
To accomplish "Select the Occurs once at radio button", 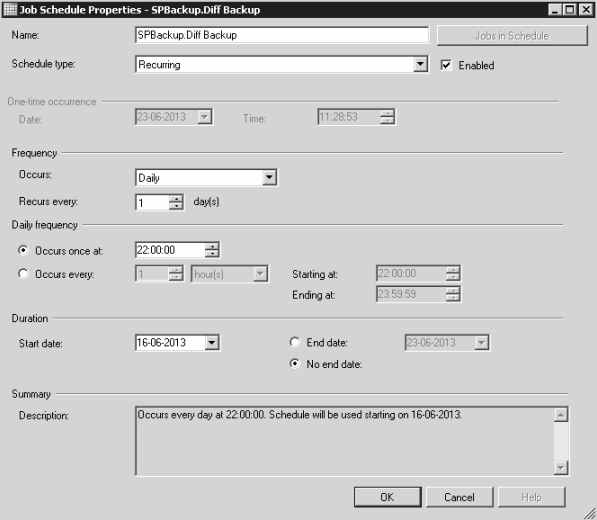I will pyautogui.click(x=23, y=250).
